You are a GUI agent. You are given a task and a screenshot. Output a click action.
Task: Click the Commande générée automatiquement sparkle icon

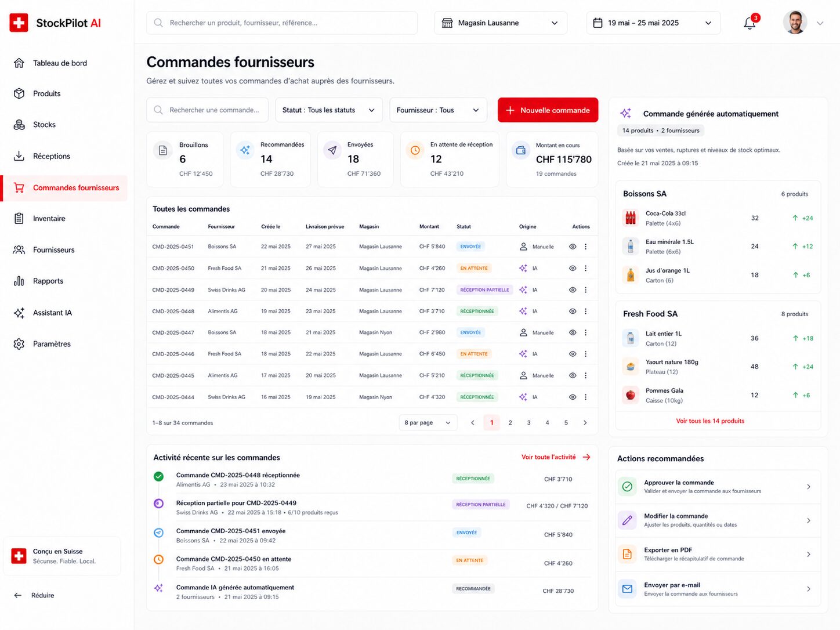click(x=626, y=114)
